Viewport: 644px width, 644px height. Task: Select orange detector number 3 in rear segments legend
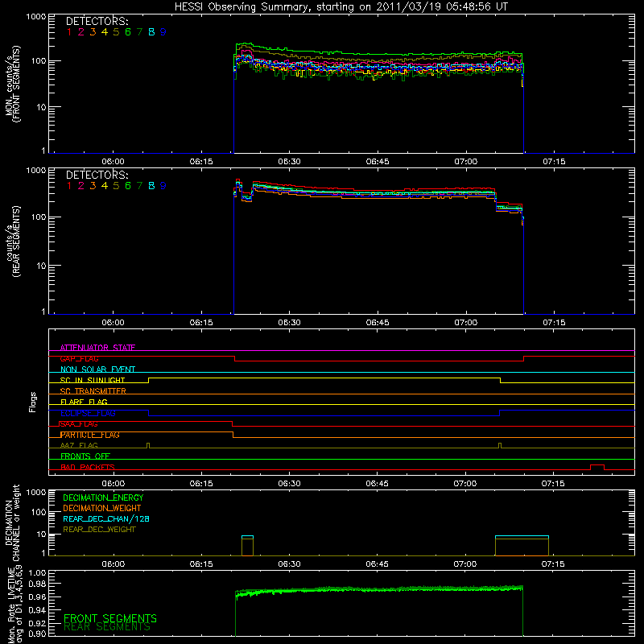(93, 186)
